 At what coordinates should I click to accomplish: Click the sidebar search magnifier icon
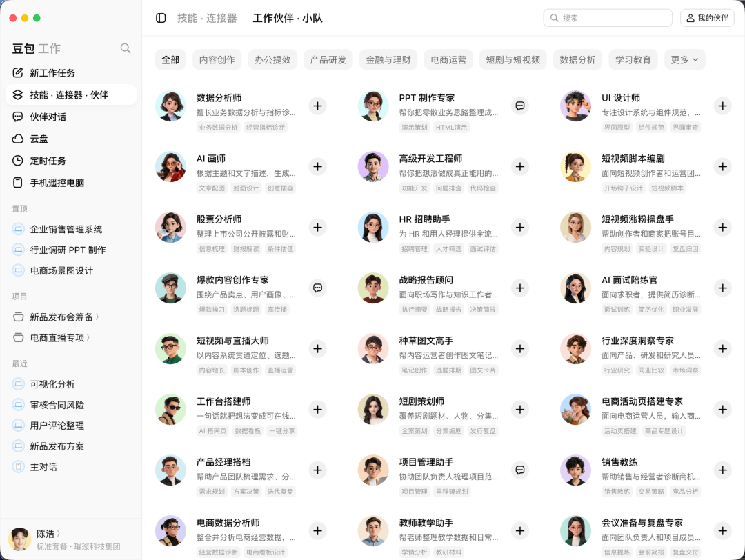coord(126,48)
